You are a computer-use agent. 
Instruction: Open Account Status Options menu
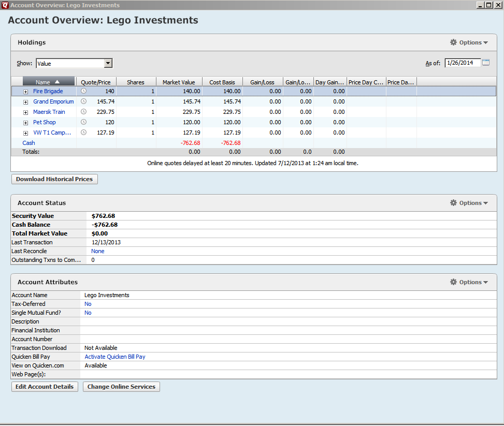(469, 203)
